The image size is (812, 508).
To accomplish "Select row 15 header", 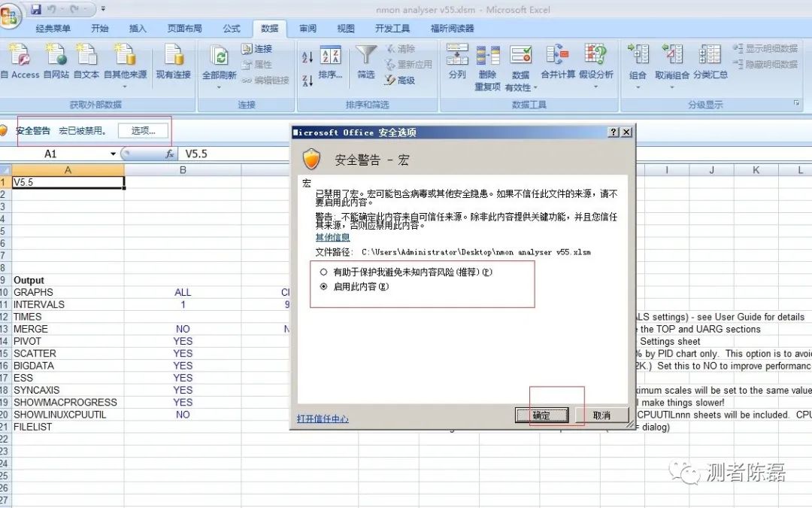I will point(5,354).
